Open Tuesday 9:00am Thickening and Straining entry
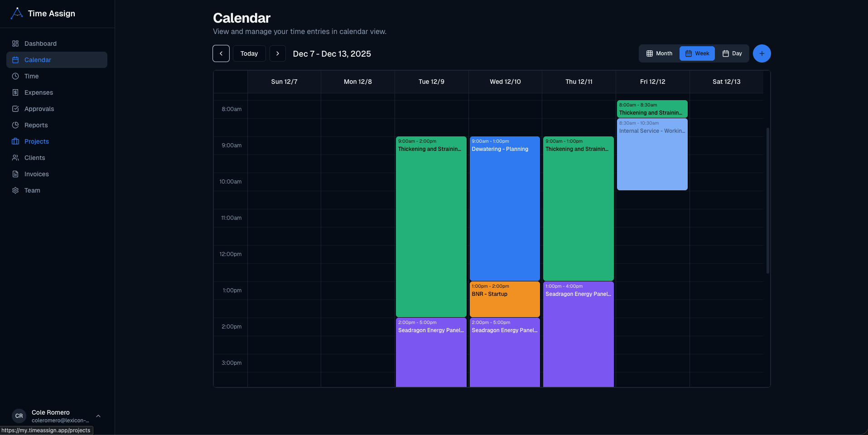This screenshot has height=435, width=868. [x=431, y=227]
